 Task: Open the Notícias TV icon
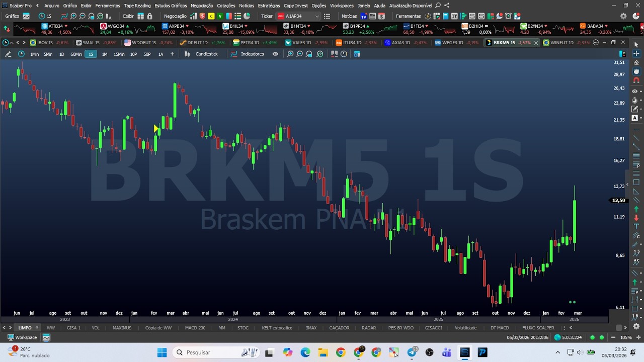point(363,16)
